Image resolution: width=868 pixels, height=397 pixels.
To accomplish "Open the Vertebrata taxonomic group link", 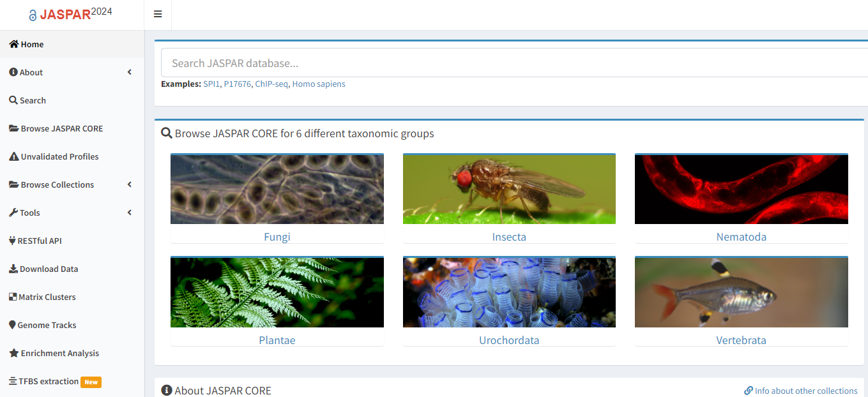I will pyautogui.click(x=741, y=340).
